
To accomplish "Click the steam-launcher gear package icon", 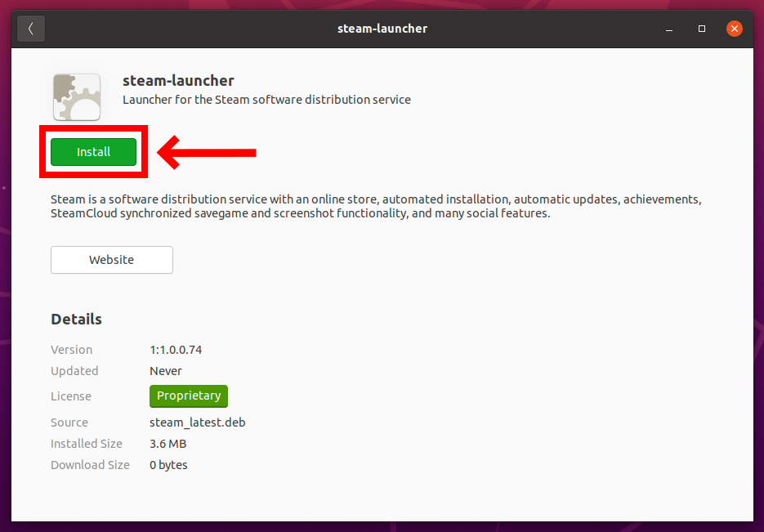I will [x=77, y=97].
